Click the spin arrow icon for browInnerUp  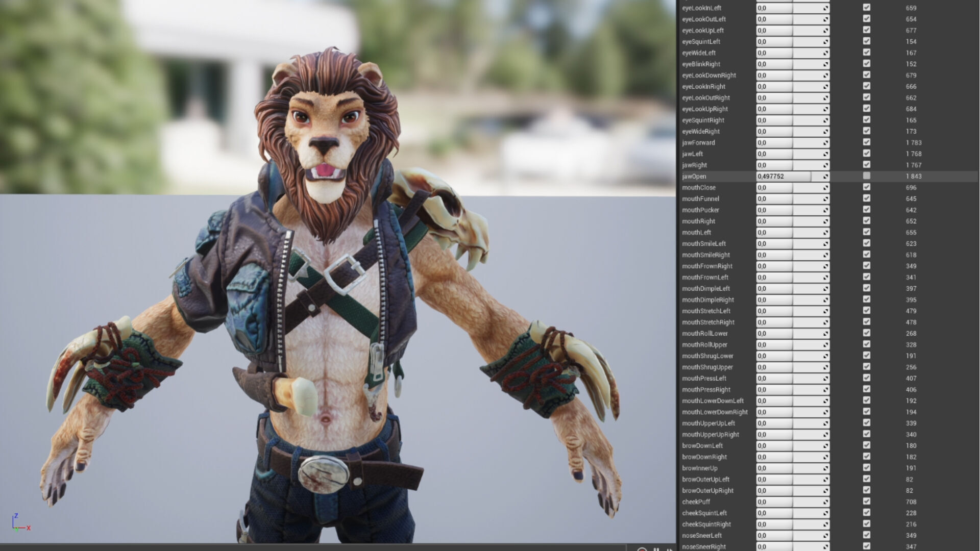tap(825, 468)
